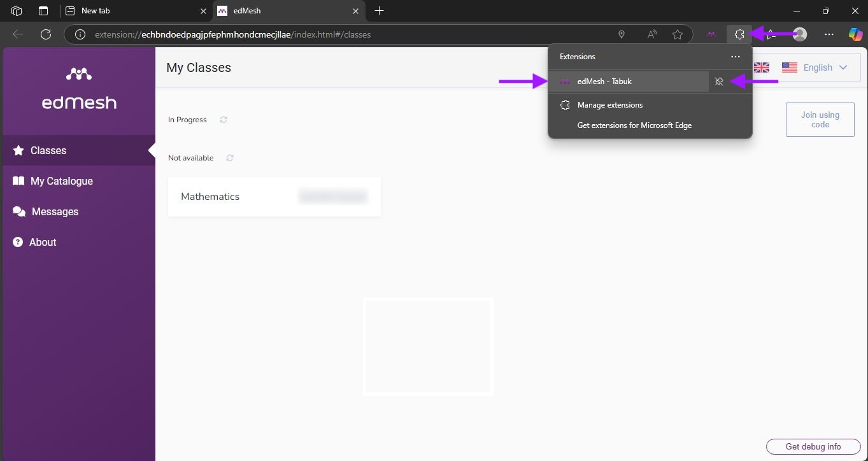868x461 pixels.
Task: Open Manage extensions
Action: click(650, 105)
